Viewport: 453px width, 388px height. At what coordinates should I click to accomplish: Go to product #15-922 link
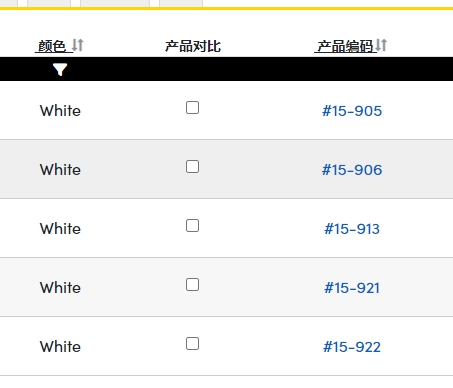[x=352, y=347]
